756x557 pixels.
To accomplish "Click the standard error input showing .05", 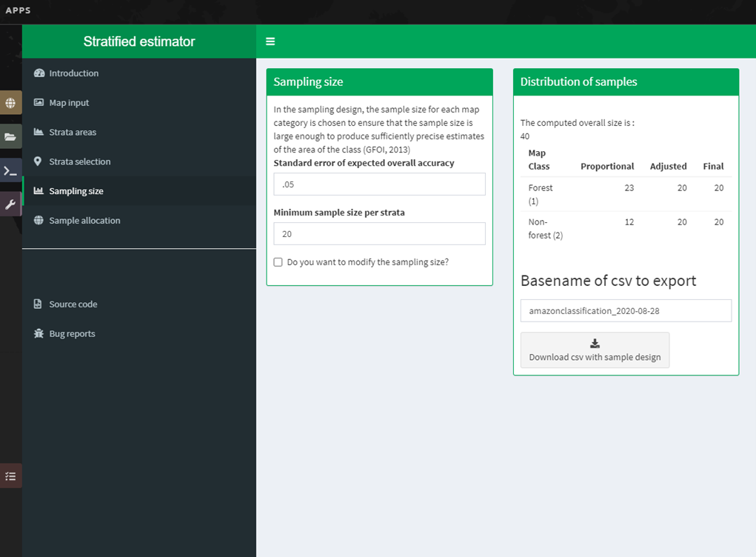I will (379, 183).
